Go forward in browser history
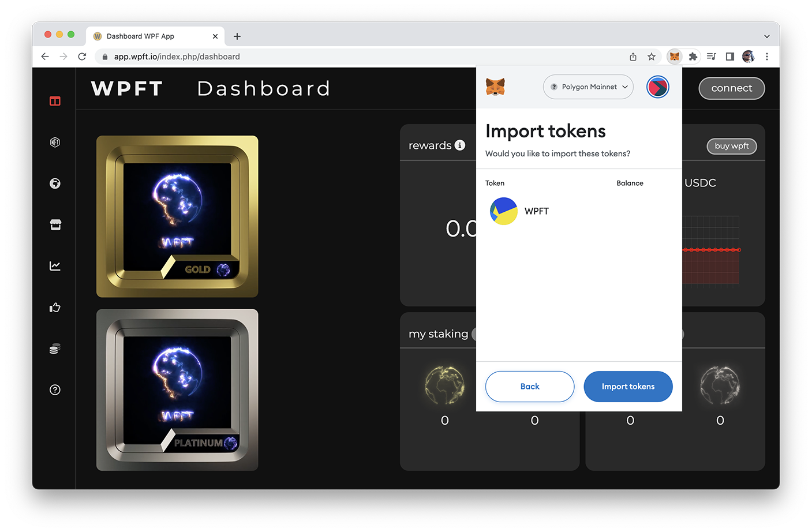Viewport: 812px width, 532px height. click(x=63, y=57)
